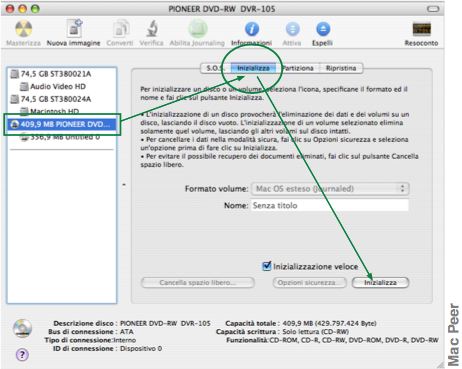This screenshot has height=369, width=462.
Task: Select the 74,5 GB ST380024A disk
Action: pyautogui.click(x=62, y=99)
